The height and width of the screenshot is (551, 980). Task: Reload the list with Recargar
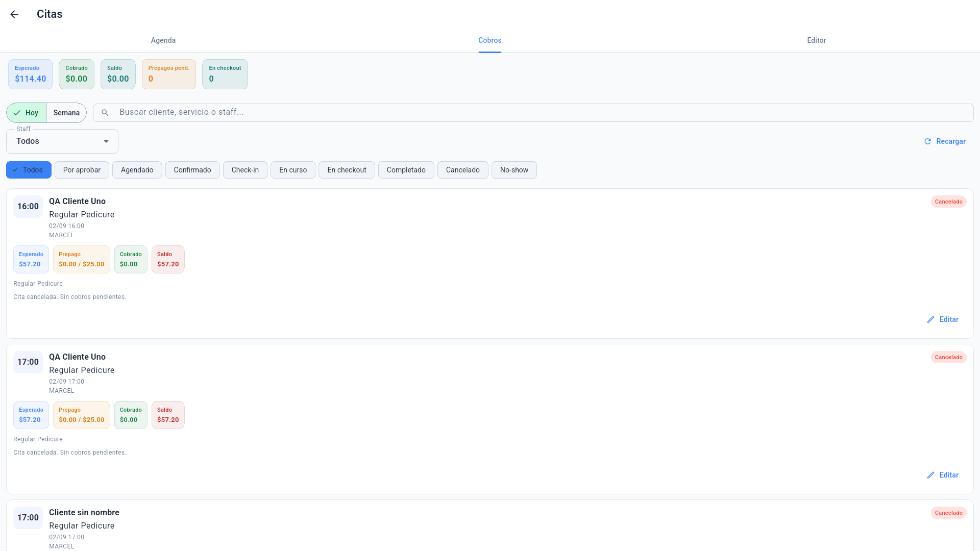945,141
